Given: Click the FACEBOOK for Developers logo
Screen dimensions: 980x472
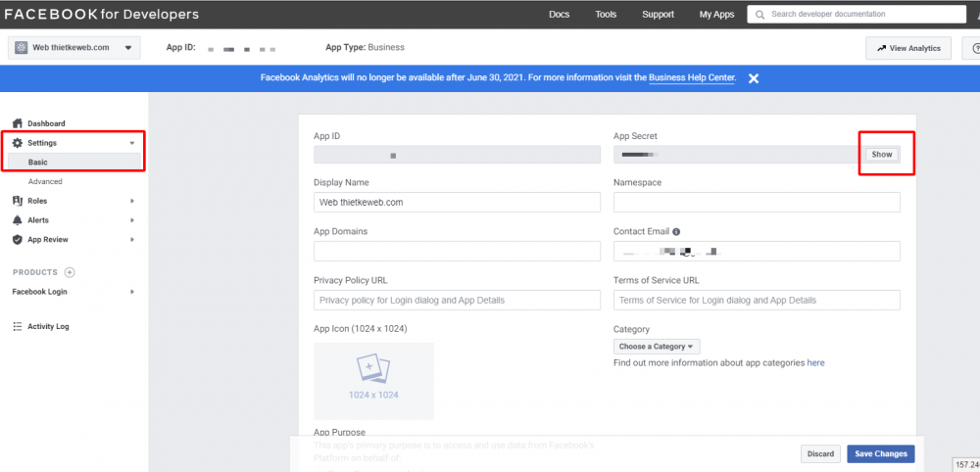Looking at the screenshot, I should [x=102, y=14].
